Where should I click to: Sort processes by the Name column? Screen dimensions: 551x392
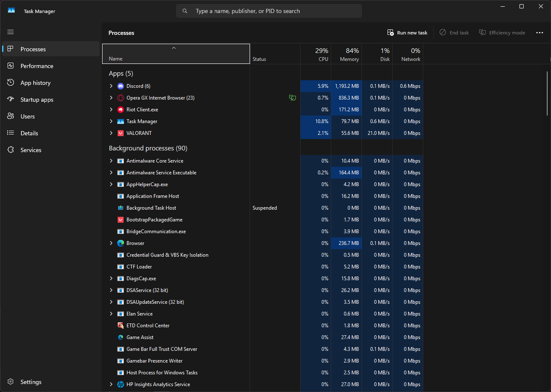176,54
